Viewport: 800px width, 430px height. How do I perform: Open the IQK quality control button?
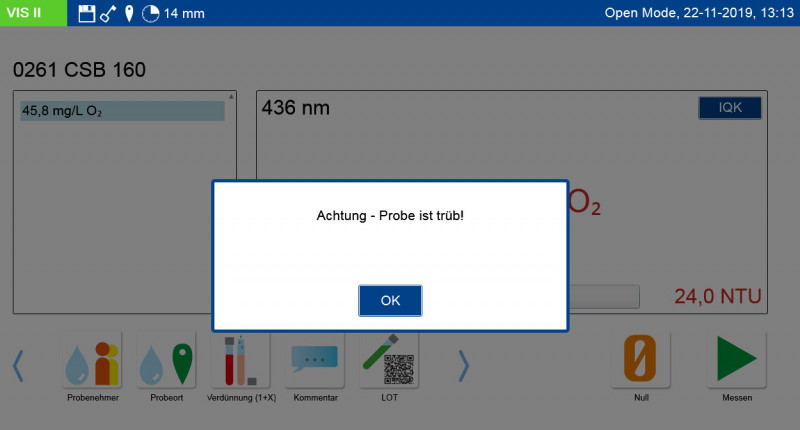point(730,108)
